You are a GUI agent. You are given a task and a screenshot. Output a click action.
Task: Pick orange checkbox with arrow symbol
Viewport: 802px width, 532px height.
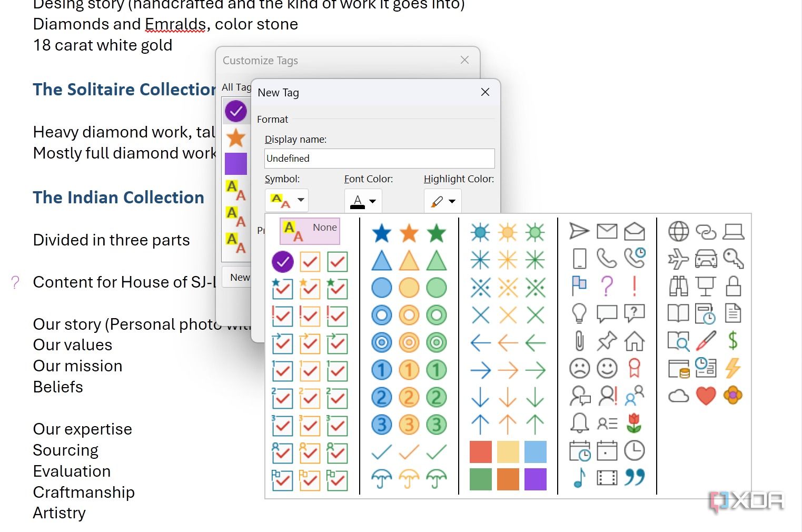(x=310, y=343)
